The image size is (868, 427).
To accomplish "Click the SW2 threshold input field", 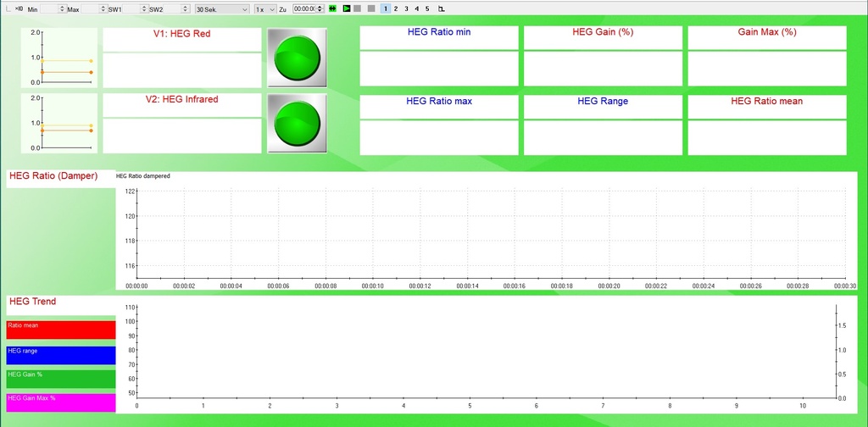I will pyautogui.click(x=173, y=8).
